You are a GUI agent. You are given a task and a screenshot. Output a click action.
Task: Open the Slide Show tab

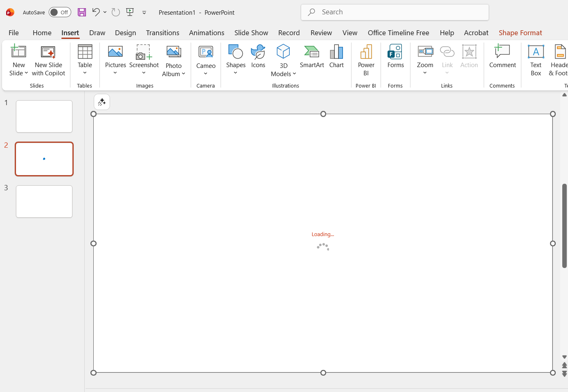tap(251, 33)
